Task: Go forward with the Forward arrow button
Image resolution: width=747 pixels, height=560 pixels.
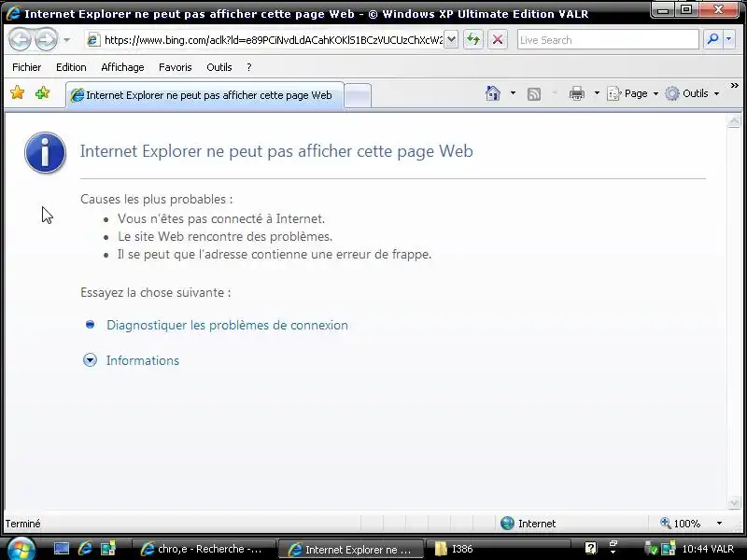Action: click(46, 39)
